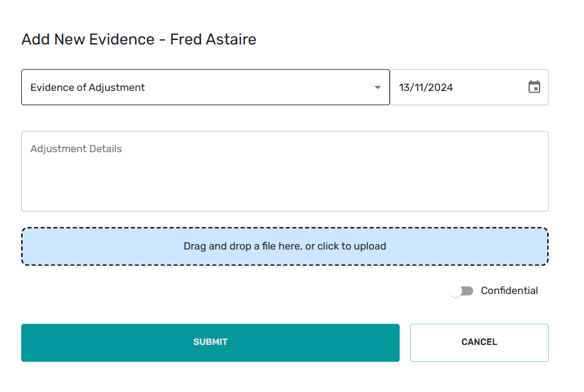Select the 'Evidence of Adjustment' text label
584x392 pixels.
(88, 88)
